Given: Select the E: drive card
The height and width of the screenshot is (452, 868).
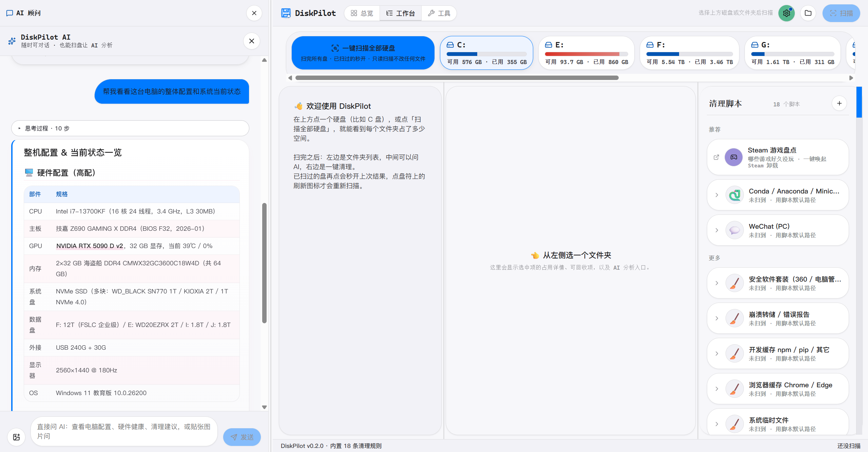Looking at the screenshot, I should click(586, 53).
